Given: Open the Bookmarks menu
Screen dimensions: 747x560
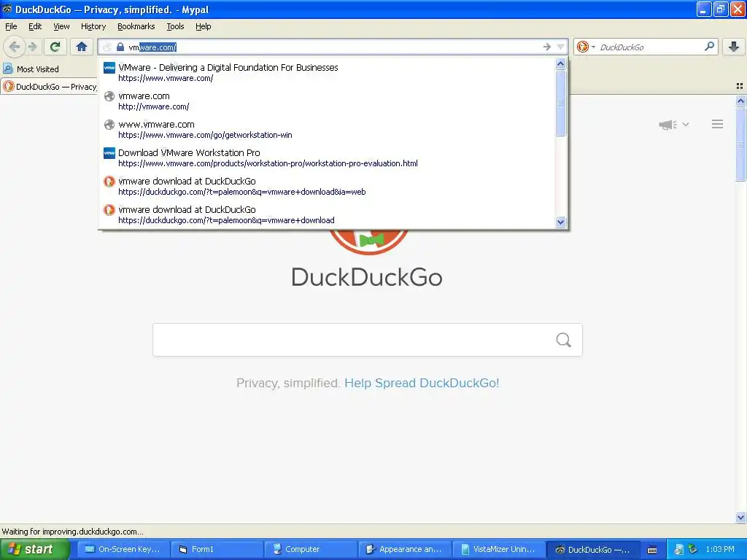Looking at the screenshot, I should [x=136, y=27].
